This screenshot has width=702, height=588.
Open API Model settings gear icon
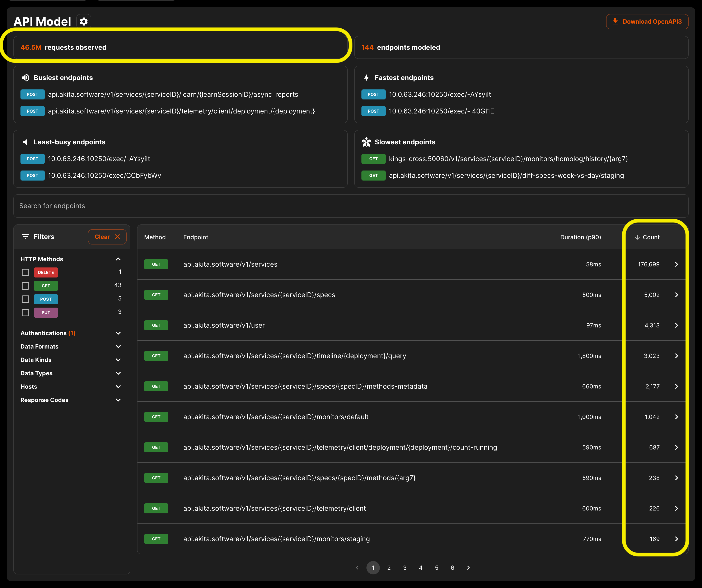pos(84,22)
